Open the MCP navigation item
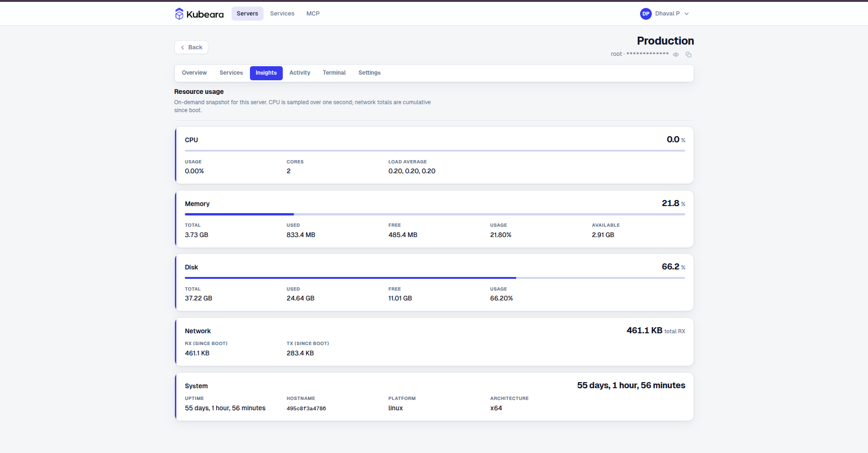868x453 pixels. pyautogui.click(x=313, y=14)
